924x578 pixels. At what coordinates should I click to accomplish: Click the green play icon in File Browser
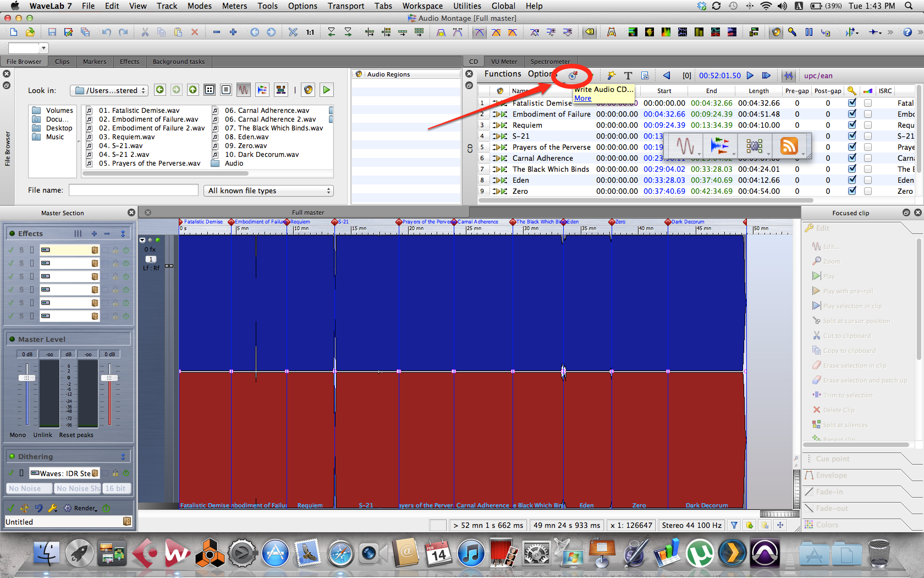point(327,90)
